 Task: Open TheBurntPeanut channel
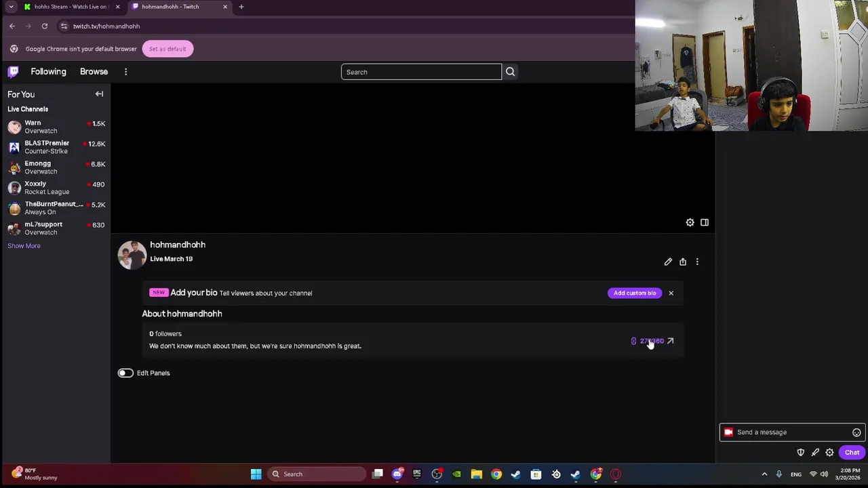55,208
